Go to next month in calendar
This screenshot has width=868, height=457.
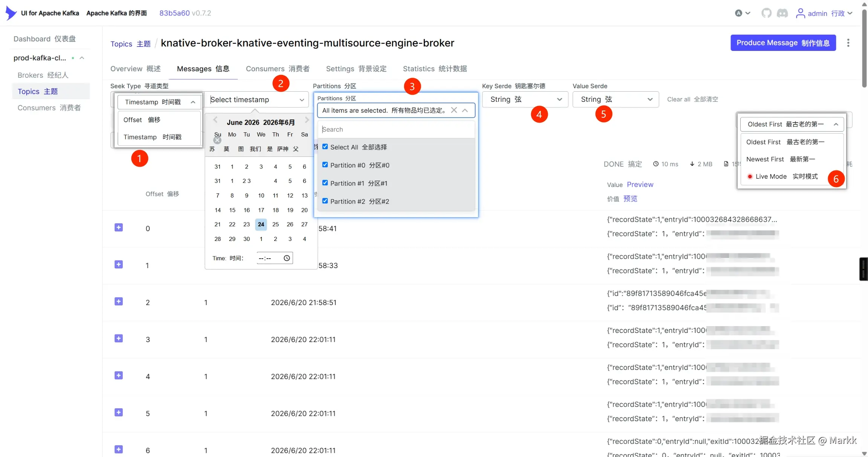[307, 120]
